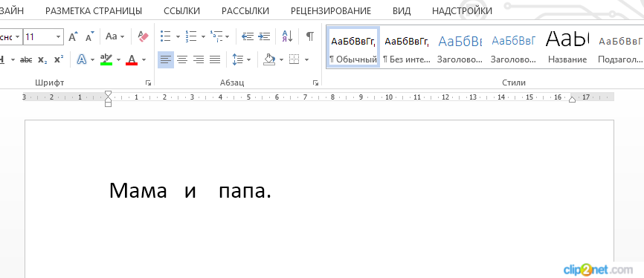Open the Change Case (Aa) menu
This screenshot has height=278, width=644.
click(115, 36)
